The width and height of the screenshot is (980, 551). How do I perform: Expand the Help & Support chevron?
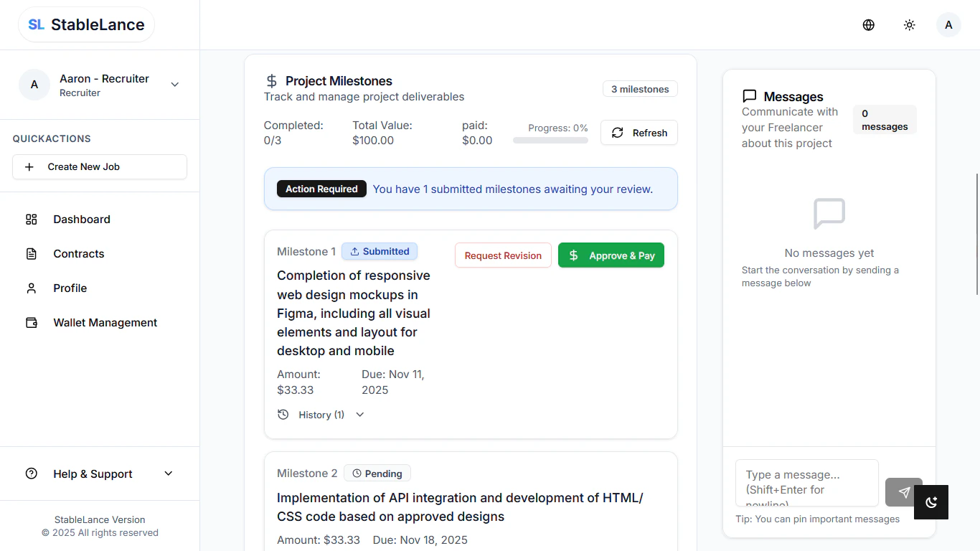point(169,474)
